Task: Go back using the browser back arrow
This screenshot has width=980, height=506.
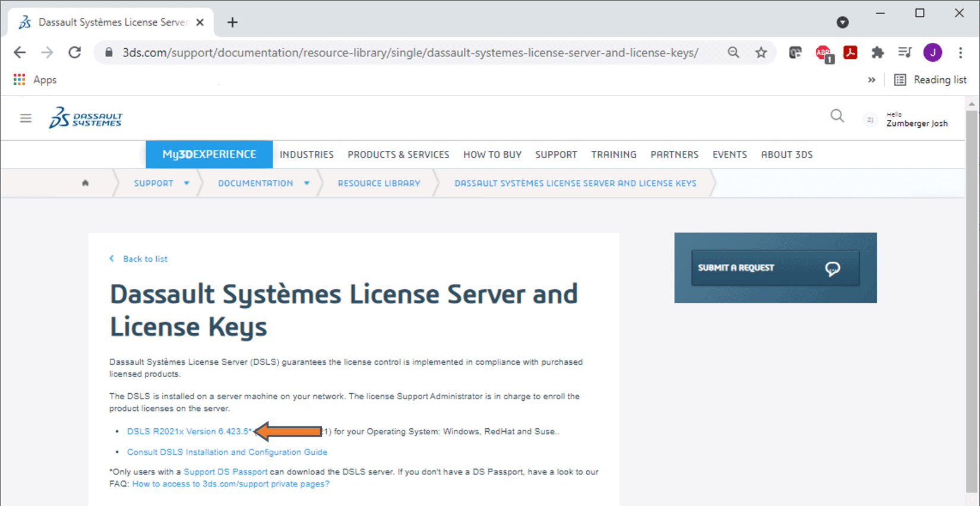Action: click(x=20, y=52)
